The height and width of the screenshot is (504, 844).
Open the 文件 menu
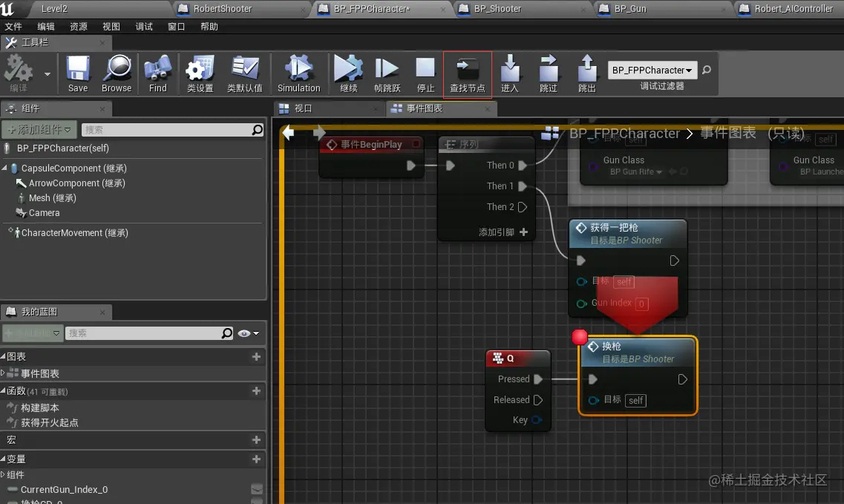click(13, 27)
